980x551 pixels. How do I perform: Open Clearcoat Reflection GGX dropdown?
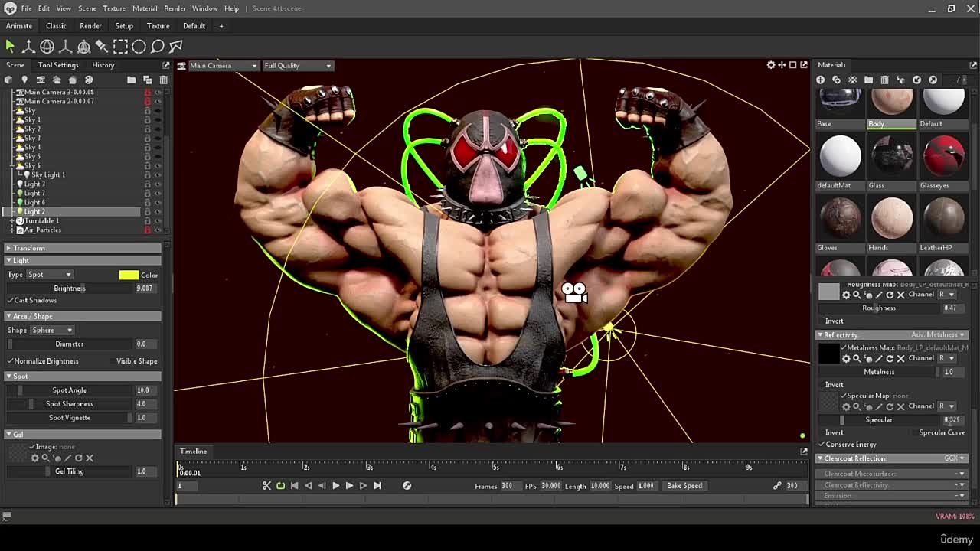(x=955, y=459)
